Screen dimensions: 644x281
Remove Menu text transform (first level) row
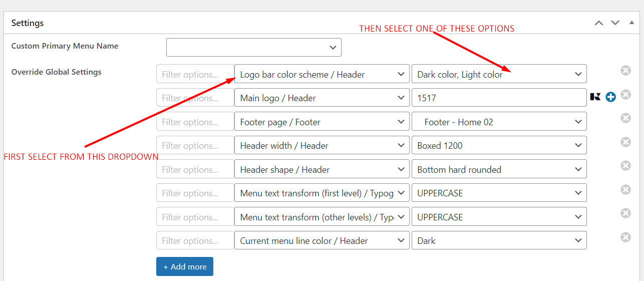click(x=625, y=189)
